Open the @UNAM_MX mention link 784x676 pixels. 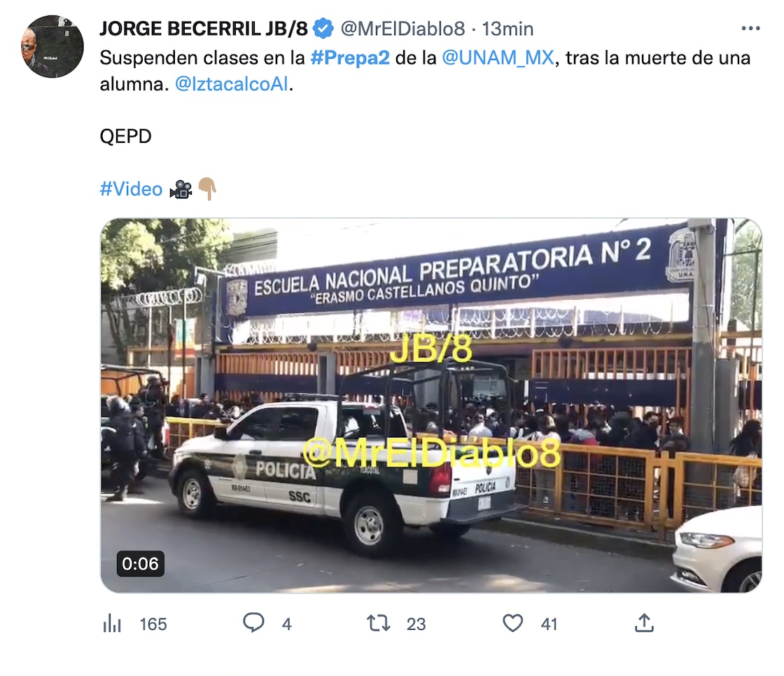498,58
